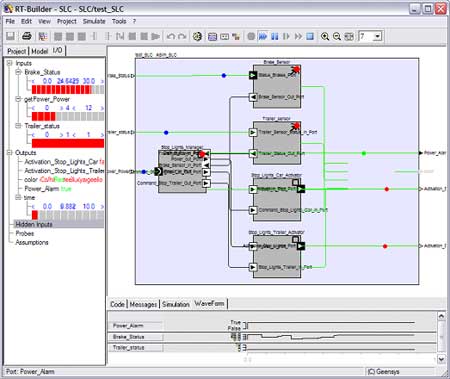
Task: Collapse the Brake_Status input node
Action: (x=18, y=72)
